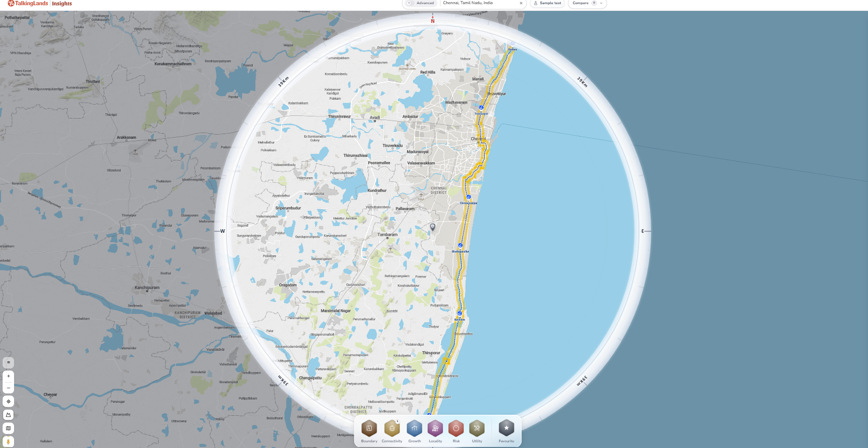The height and width of the screenshot is (448, 868).
Task: Click the Tiruttani map label
Action: [93, 82]
